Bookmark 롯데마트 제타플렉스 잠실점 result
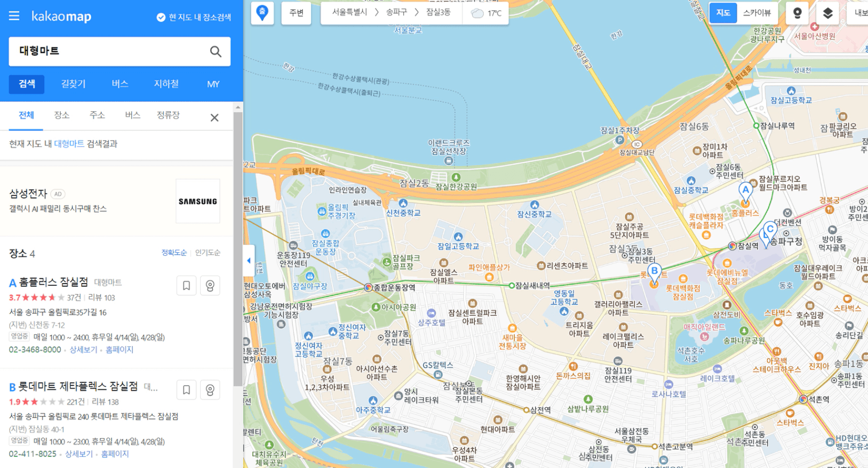 (186, 390)
